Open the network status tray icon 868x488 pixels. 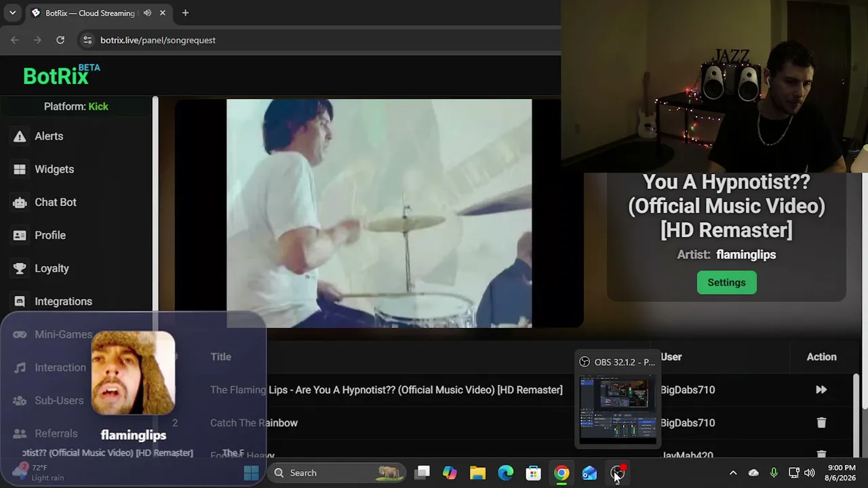794,473
